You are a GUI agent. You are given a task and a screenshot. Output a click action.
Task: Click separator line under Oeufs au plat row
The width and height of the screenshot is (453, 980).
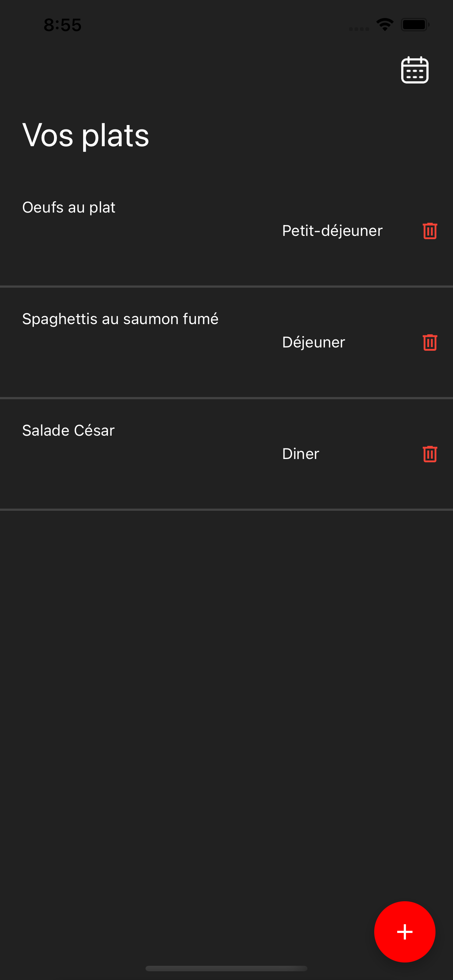point(226,286)
